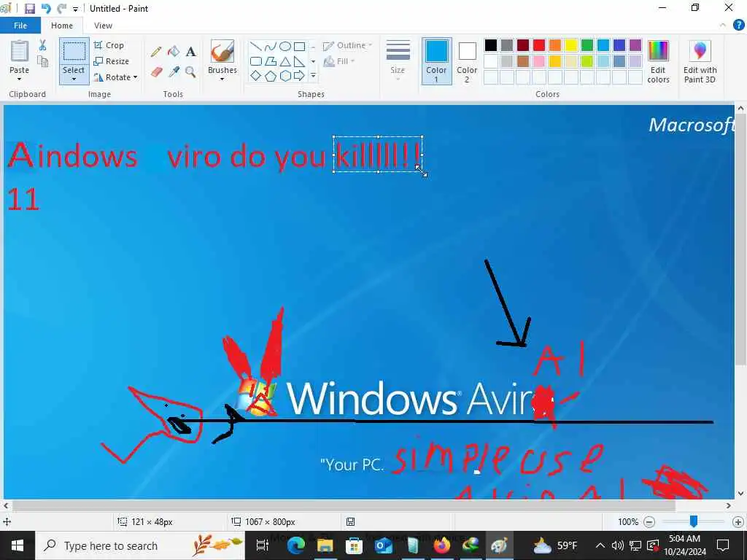Click the taskbar volume speaker icon
The width and height of the screenshot is (747, 560).
617,545
